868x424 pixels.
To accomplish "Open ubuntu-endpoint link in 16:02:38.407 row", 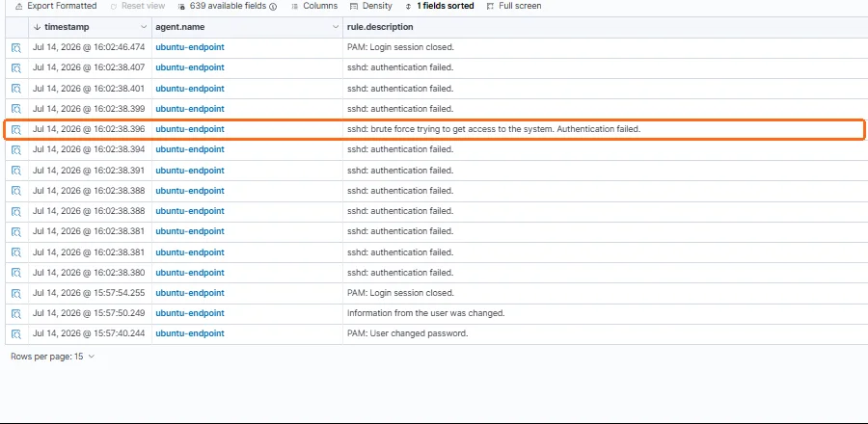I will click(190, 67).
